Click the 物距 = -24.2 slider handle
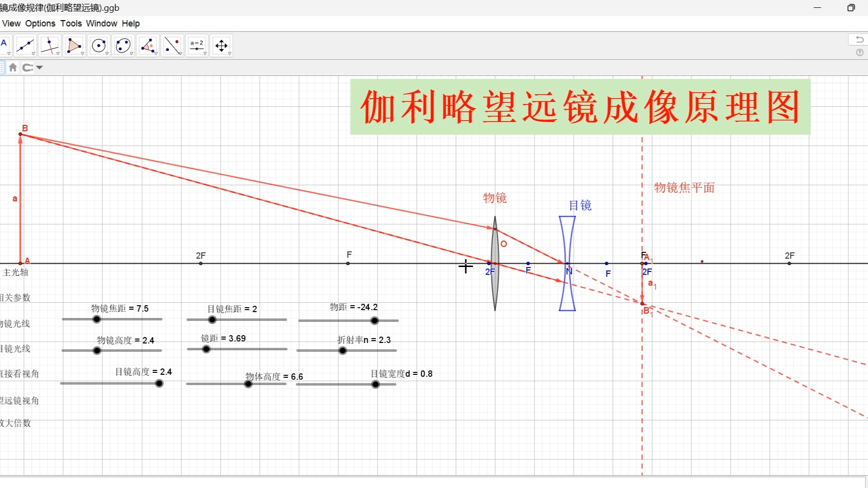Screen dimensions: 868x488 (375, 321)
